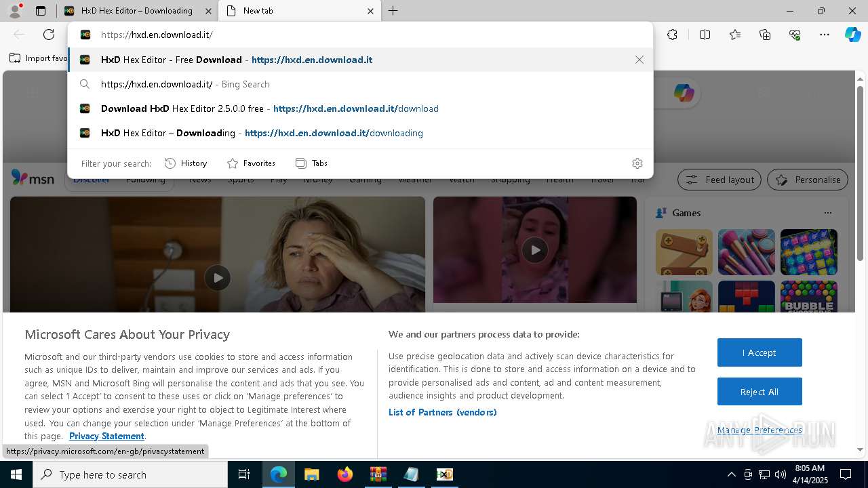Remove the first suggestion with X
The height and width of the screenshot is (488, 868).
[x=639, y=60]
